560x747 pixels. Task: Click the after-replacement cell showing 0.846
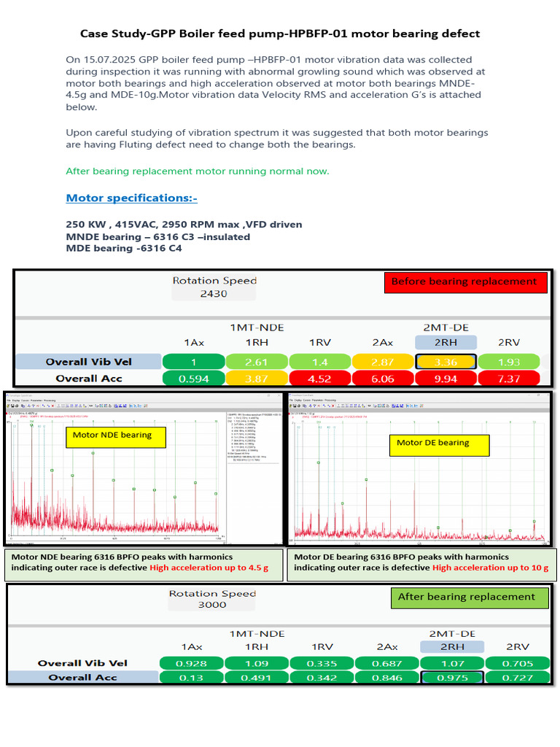(x=386, y=678)
